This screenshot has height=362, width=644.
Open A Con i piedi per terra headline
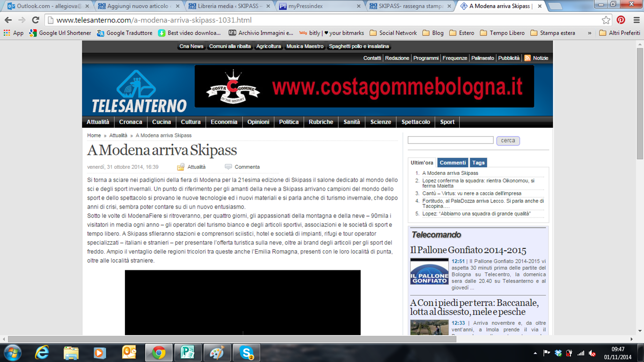tap(474, 307)
